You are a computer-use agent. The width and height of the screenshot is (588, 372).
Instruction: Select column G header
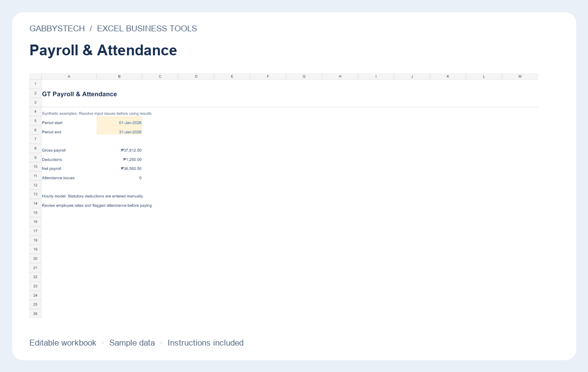coord(304,76)
